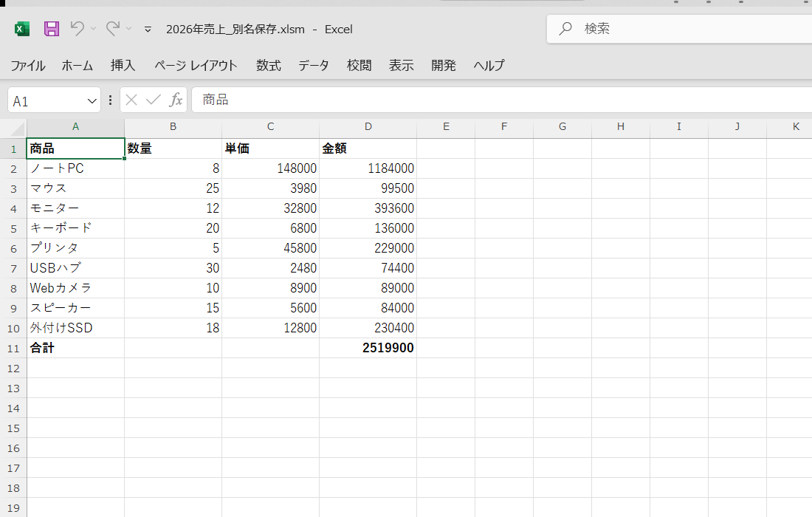Open the Redo history dropdown arrow
Screen dimensions: 812x517
[x=129, y=29]
